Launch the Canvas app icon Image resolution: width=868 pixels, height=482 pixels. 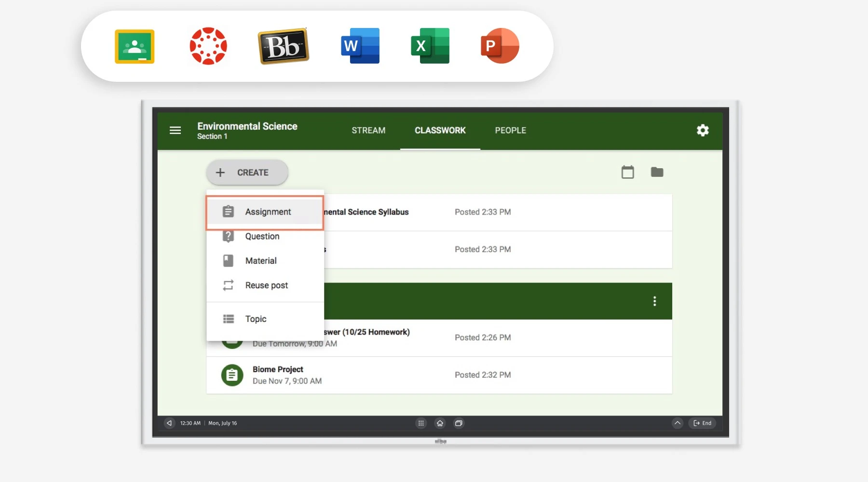(208, 46)
